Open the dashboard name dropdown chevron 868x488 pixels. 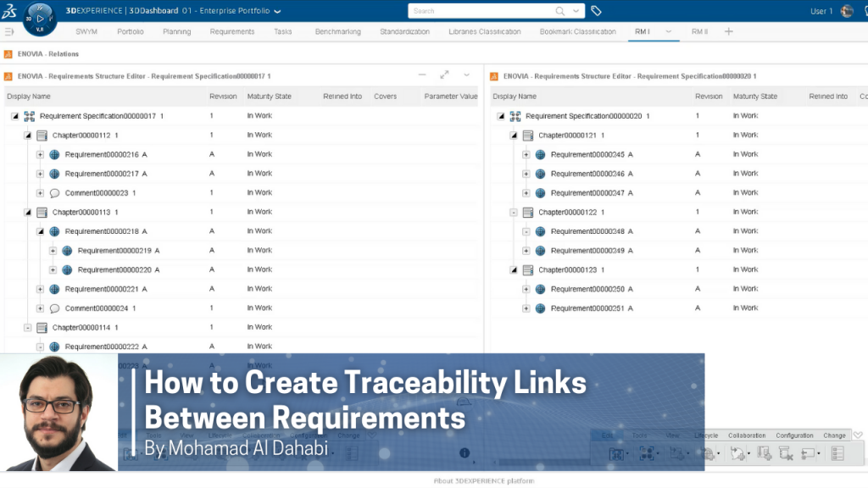tap(278, 11)
